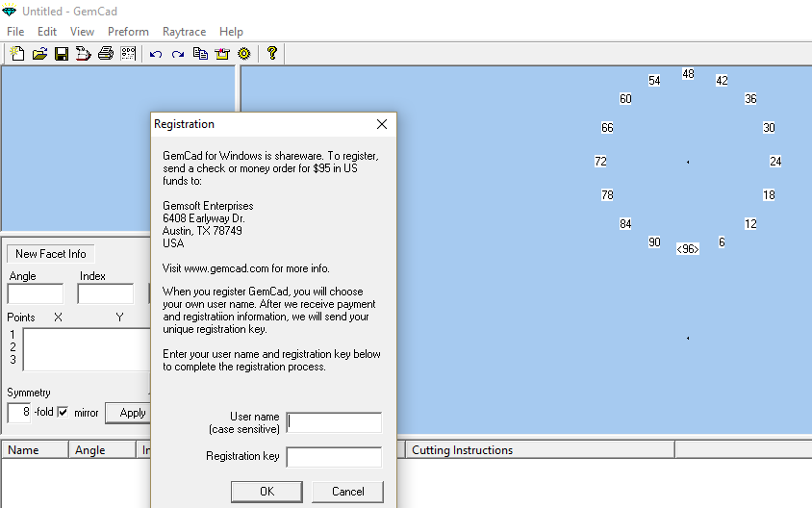Click the Registration key input field
The image size is (812, 508).
(334, 457)
